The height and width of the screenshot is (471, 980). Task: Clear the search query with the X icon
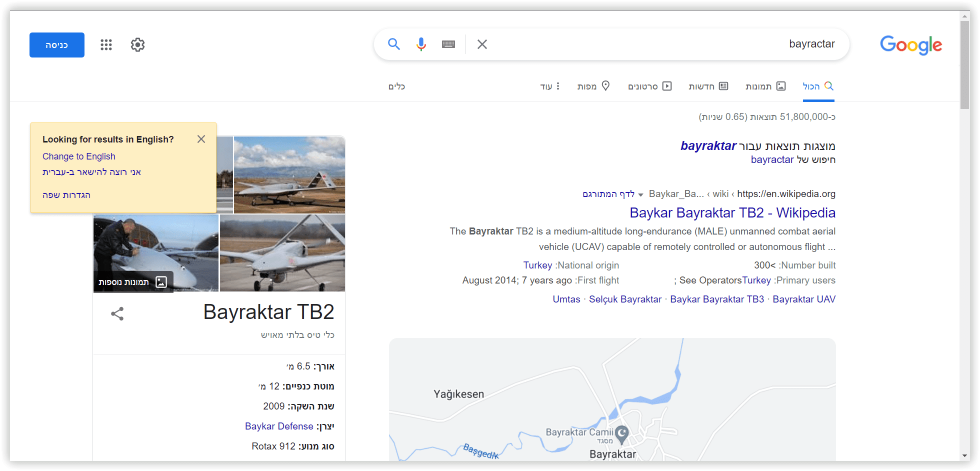pyautogui.click(x=482, y=44)
